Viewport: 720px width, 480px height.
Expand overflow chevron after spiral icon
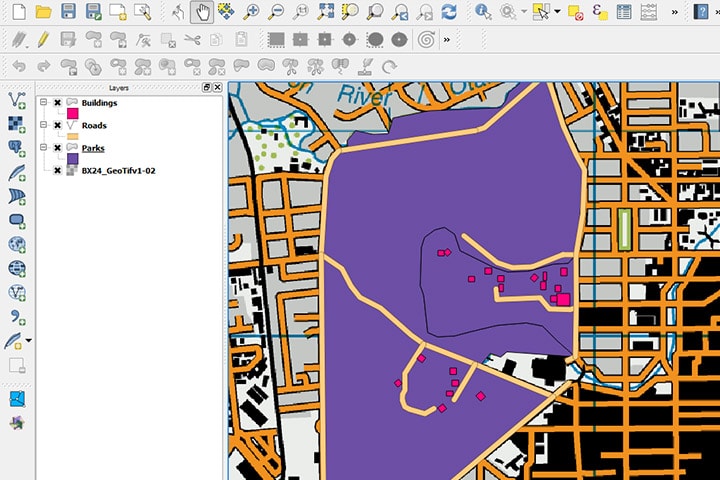point(447,40)
